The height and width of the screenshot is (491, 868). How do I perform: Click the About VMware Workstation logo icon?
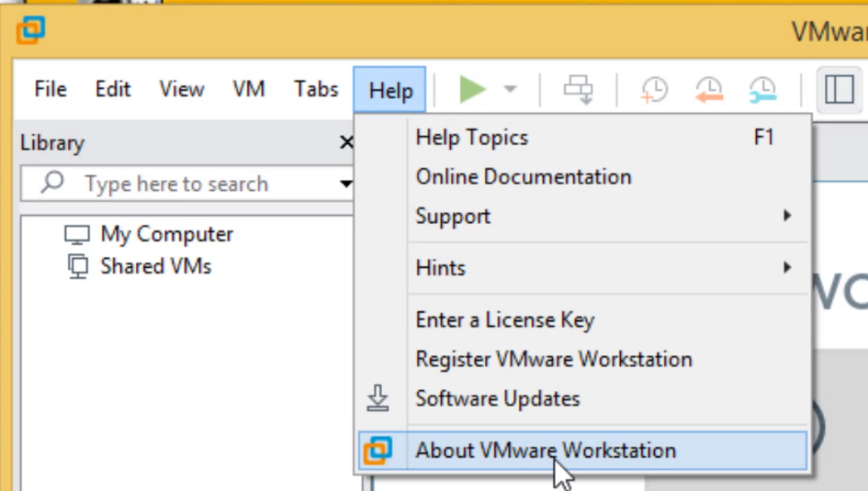(378, 450)
